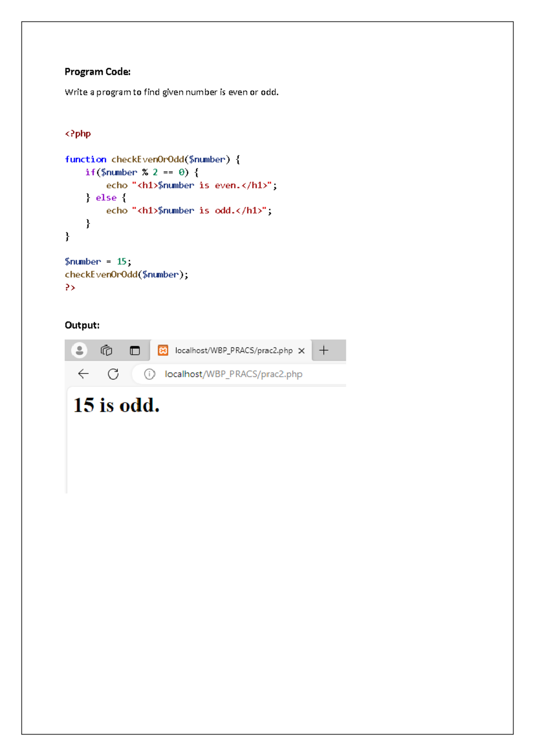Click the 'Output:' heading

82,325
